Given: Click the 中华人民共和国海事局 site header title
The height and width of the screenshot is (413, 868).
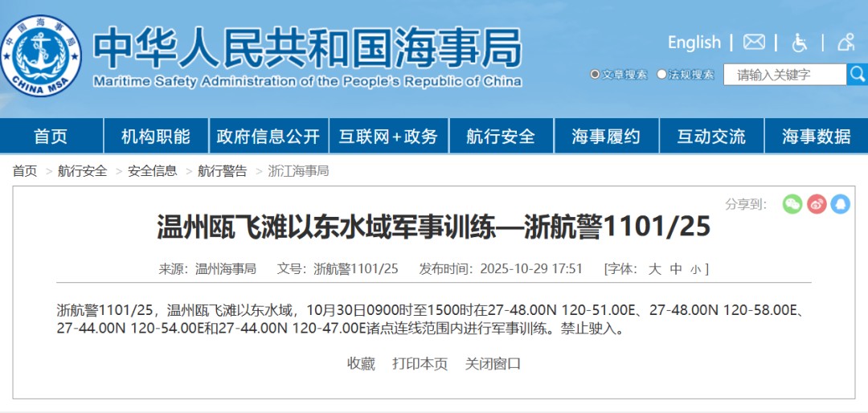Looking at the screenshot, I should click(x=307, y=48).
